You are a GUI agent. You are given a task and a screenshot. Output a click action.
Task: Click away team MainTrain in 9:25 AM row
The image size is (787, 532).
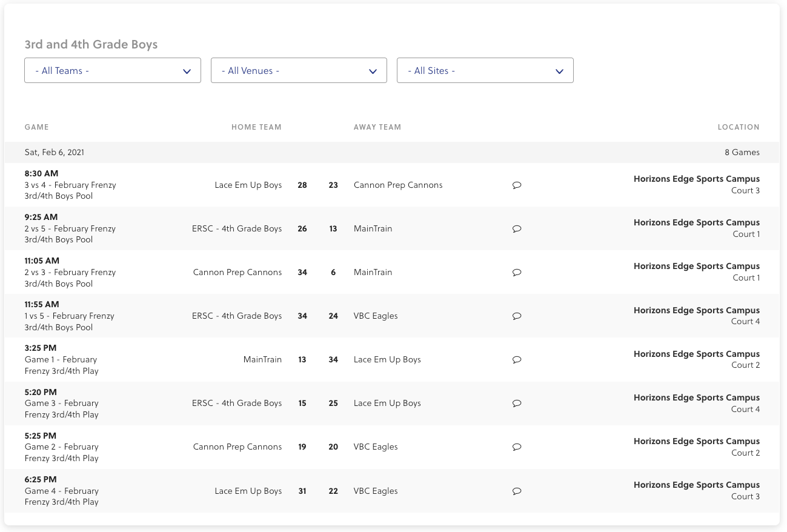[x=373, y=228]
